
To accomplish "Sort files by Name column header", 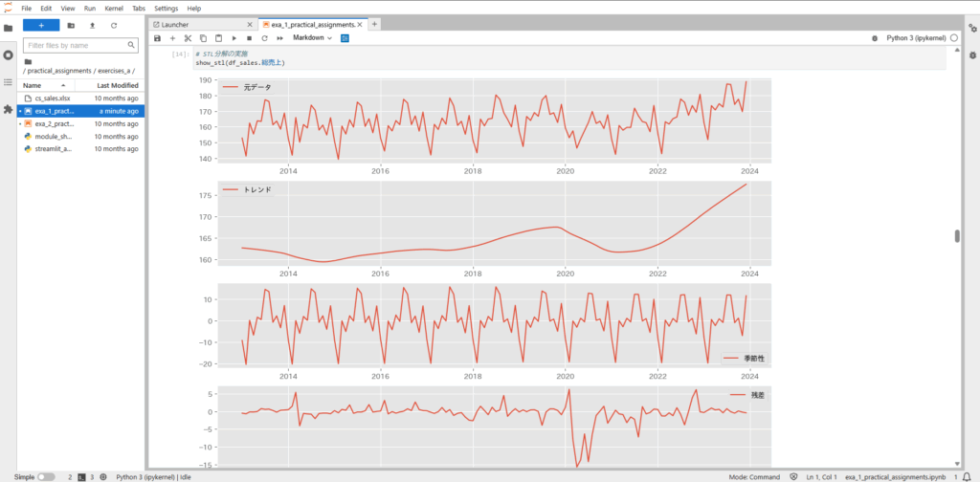I will [33, 85].
